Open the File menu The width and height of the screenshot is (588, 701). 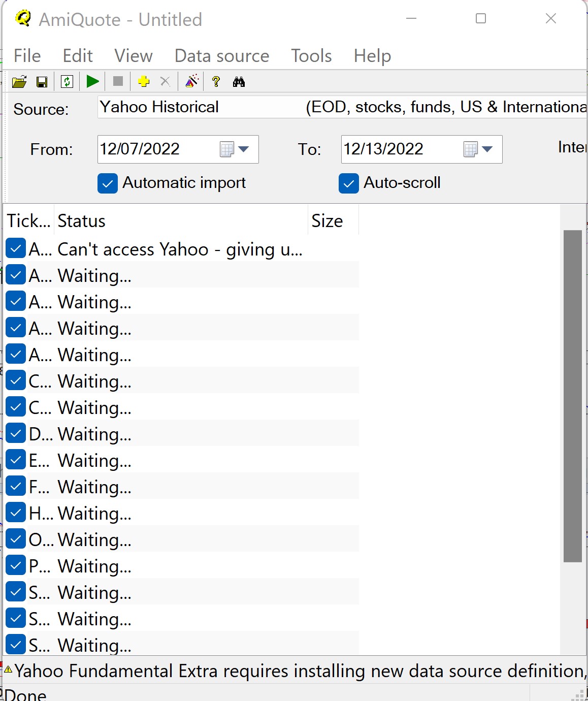pos(27,56)
